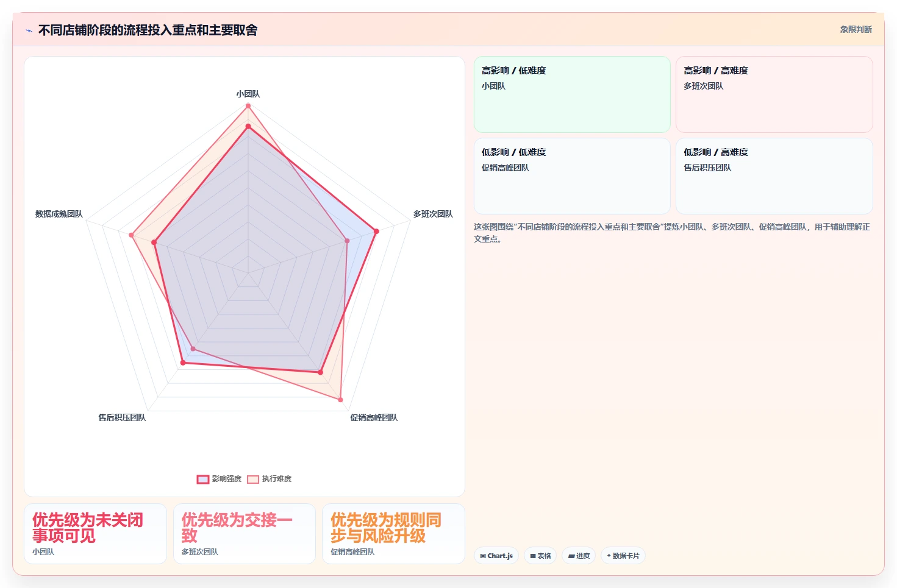Click 影响强度 data point on 多班次团队 axis
Image resolution: width=897 pixels, height=588 pixels.
pyautogui.click(x=376, y=232)
